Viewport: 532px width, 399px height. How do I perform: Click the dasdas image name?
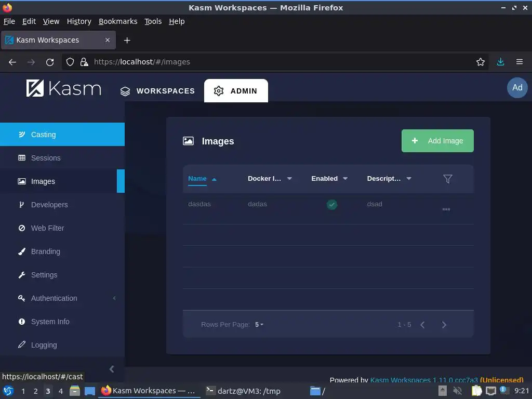coord(199,204)
